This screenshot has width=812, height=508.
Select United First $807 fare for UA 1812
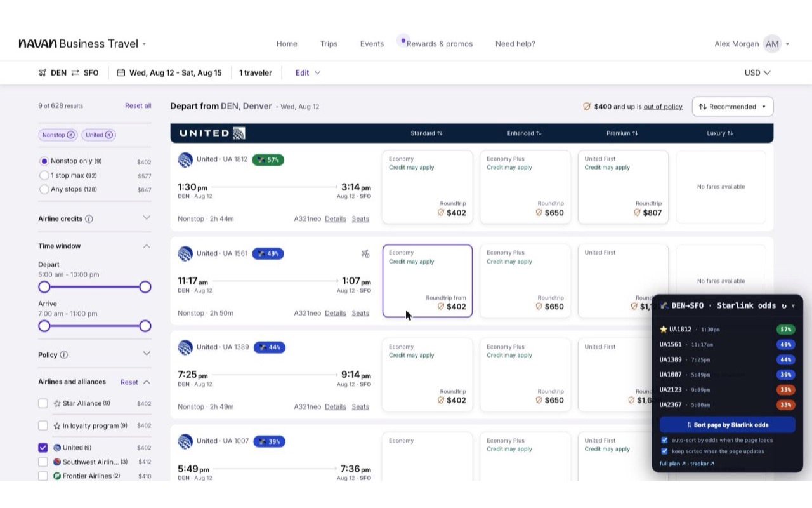[623, 187]
